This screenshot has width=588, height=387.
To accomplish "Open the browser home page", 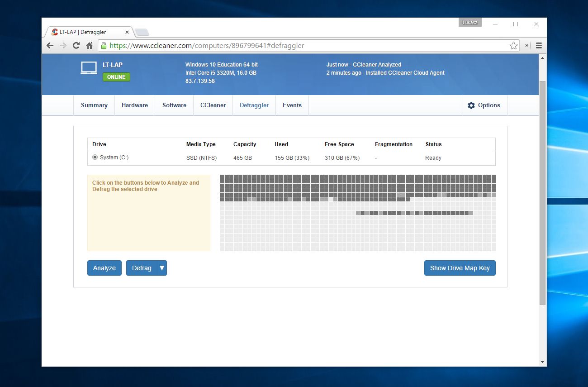I will pos(89,46).
